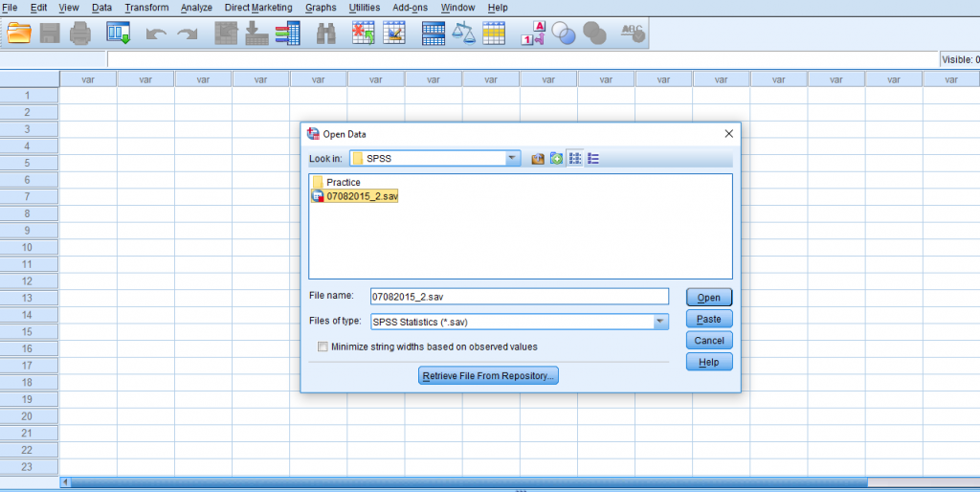Viewport: 980px width, 492px height.
Task: Open the Files of type dropdown
Action: click(660, 323)
